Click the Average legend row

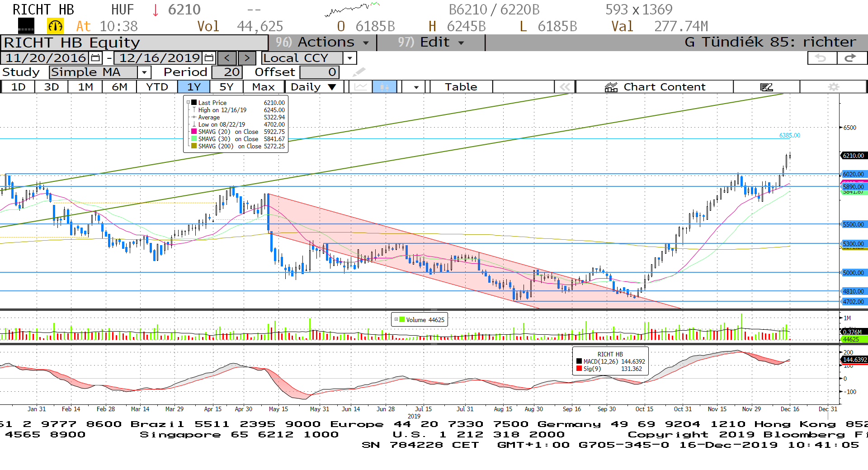point(238,117)
